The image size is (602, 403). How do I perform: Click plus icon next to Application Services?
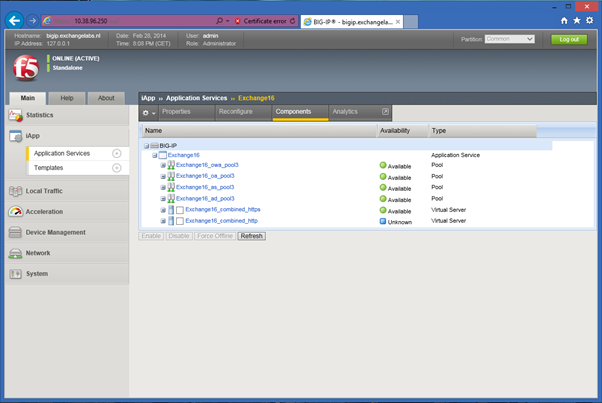coord(117,153)
